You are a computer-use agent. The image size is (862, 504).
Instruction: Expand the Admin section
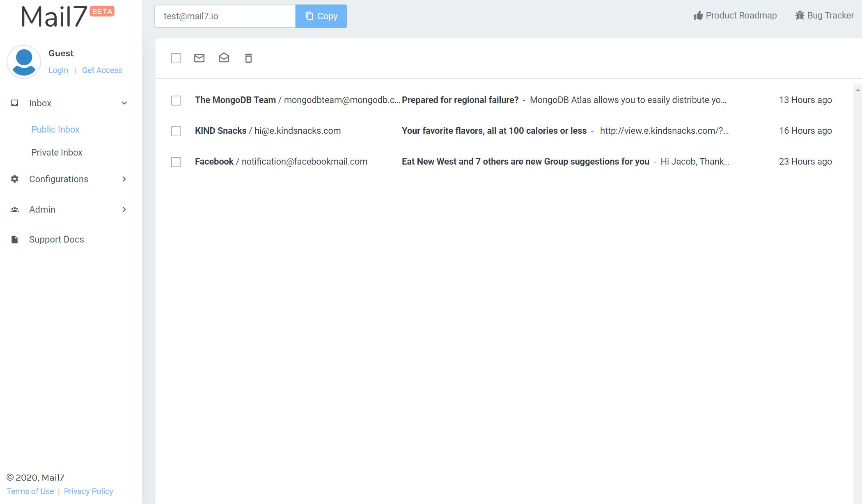coord(124,209)
